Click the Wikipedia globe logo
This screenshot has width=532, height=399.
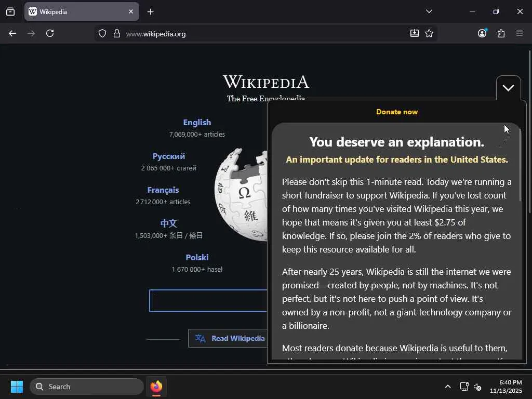(x=241, y=194)
